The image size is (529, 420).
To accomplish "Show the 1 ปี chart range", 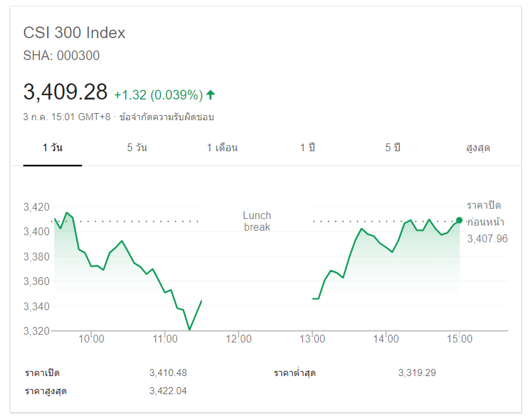I will click(x=307, y=148).
